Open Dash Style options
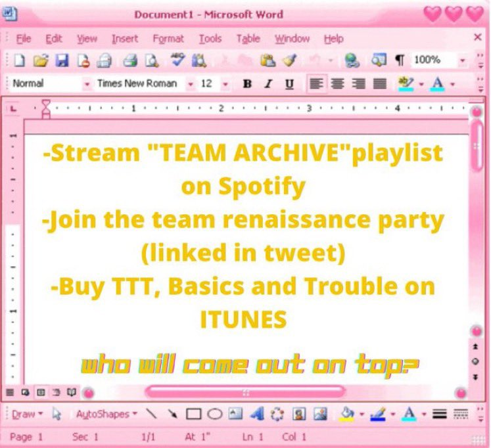491x448 pixels. (461, 414)
